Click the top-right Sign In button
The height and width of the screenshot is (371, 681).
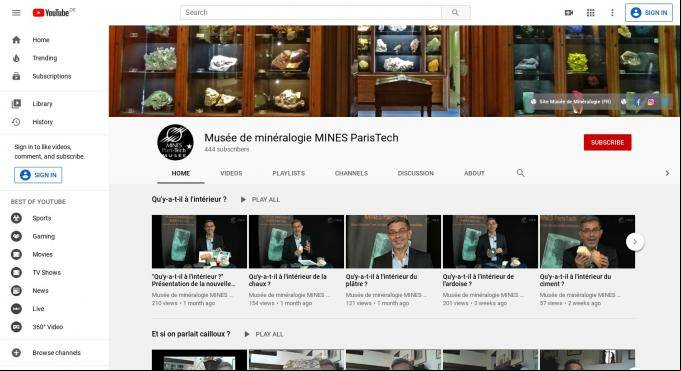click(x=649, y=13)
